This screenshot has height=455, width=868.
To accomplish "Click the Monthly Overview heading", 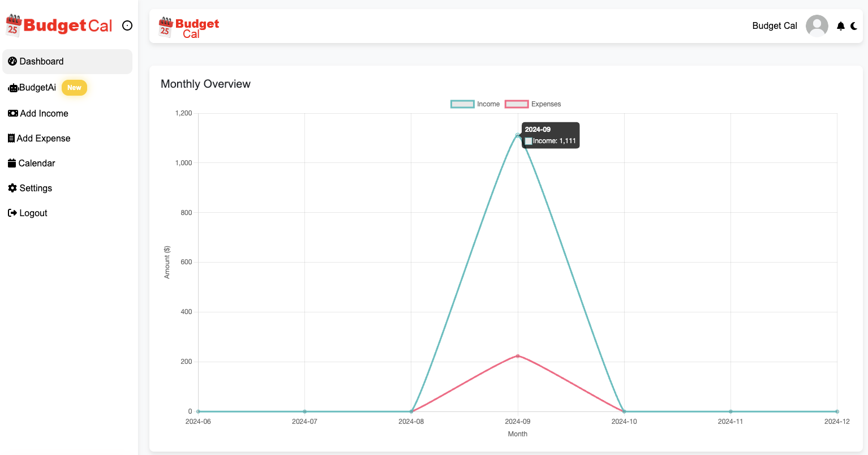I will point(205,84).
